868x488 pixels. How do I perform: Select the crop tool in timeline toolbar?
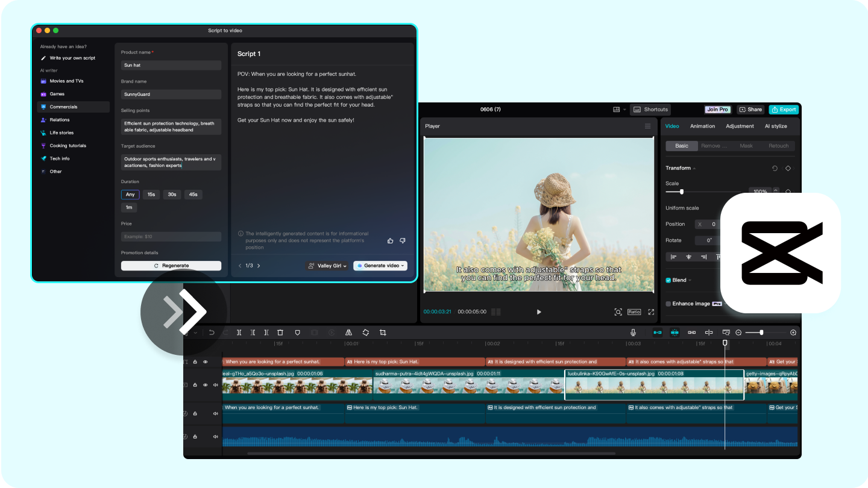click(383, 333)
